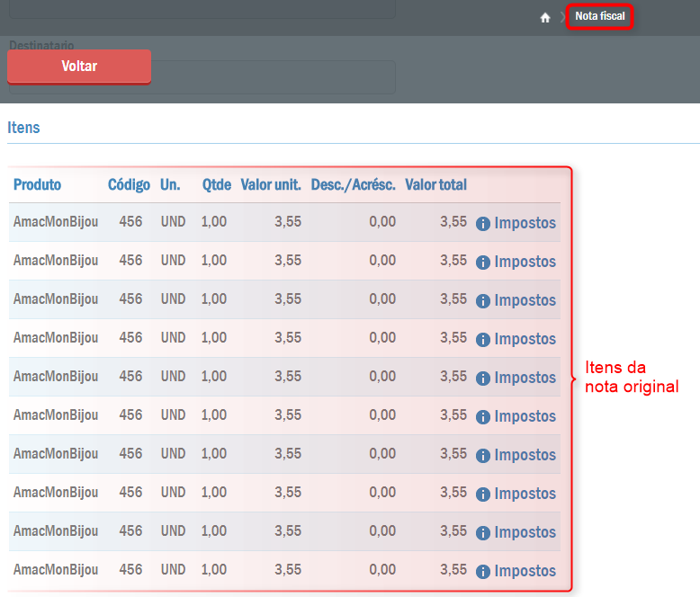
Task: Click the home icon in the breadcrumb
Action: coord(545,18)
